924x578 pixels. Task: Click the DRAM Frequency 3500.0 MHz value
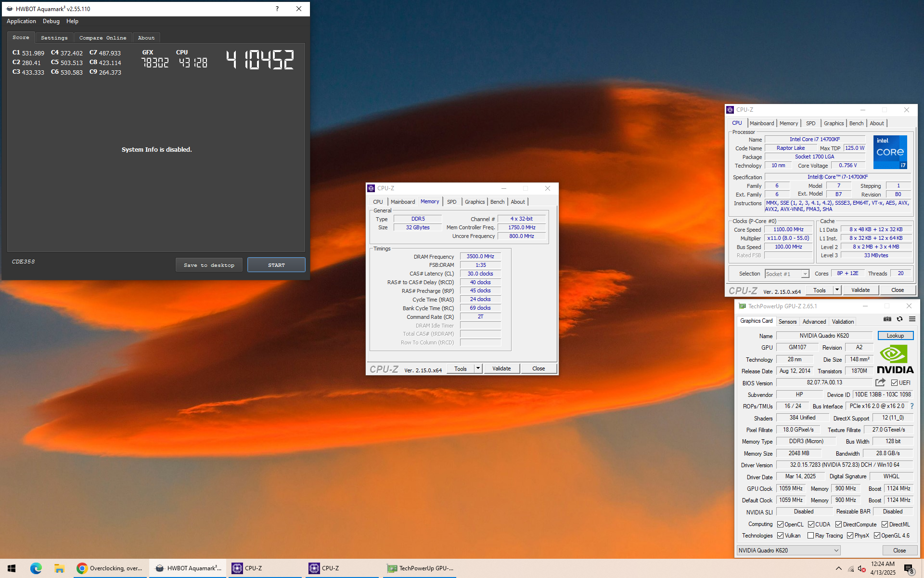[480, 256]
